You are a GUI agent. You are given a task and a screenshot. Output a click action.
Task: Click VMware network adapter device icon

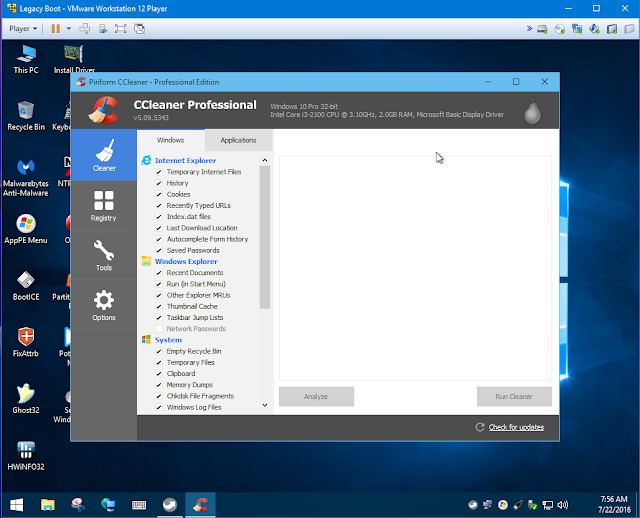tap(577, 29)
